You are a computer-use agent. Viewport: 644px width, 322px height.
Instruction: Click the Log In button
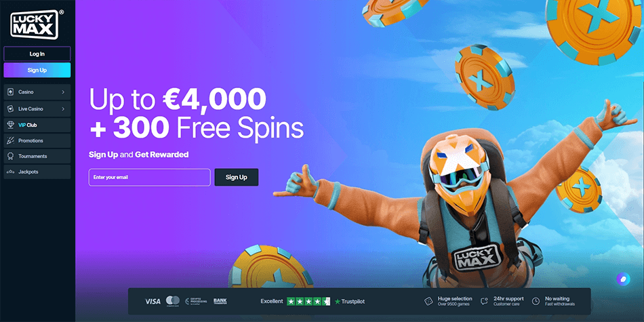(x=37, y=54)
